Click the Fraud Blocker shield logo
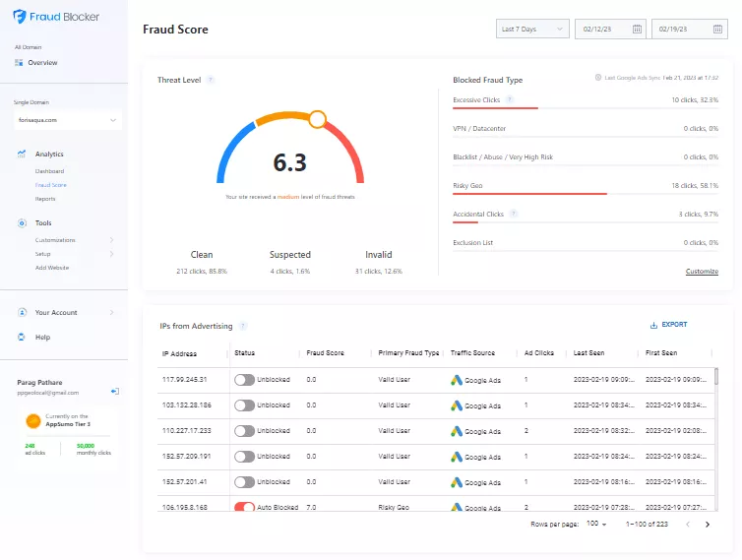 click(20, 17)
